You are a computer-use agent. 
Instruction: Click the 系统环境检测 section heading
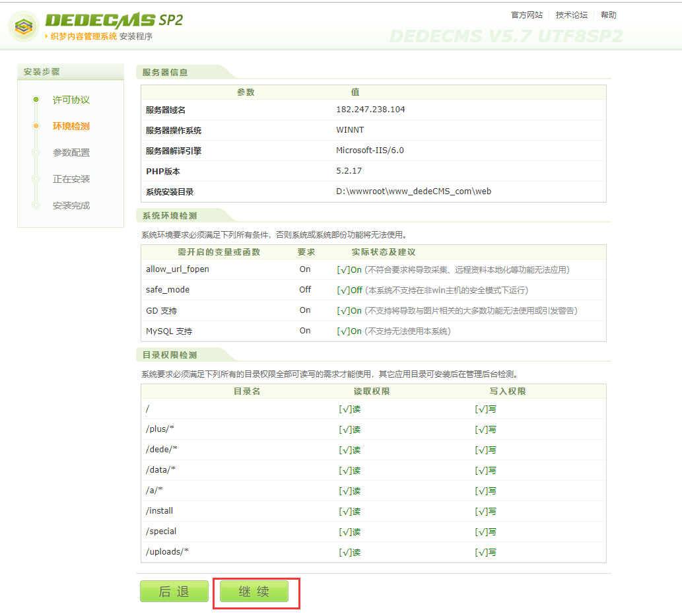[x=170, y=216]
